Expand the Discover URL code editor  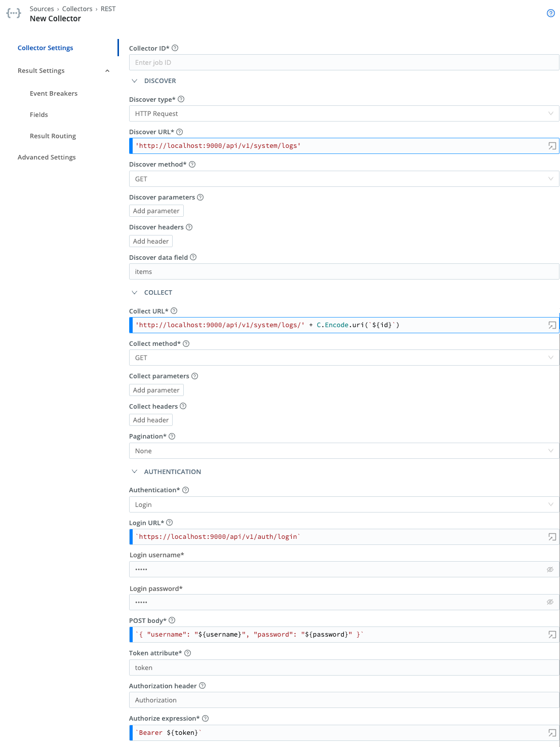pos(551,146)
